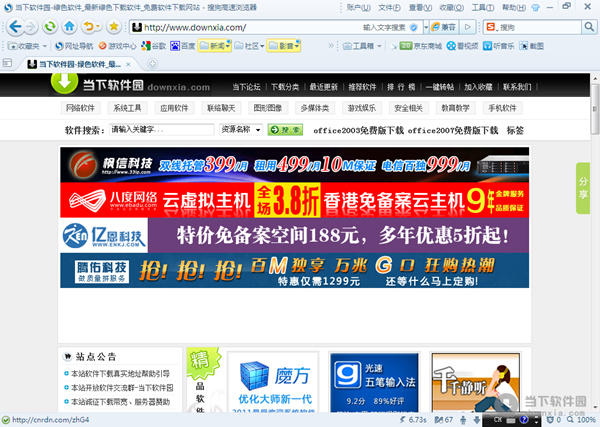This screenshot has width=600, height=427.
Task: Select the 网络软件 category
Action: (x=80, y=108)
